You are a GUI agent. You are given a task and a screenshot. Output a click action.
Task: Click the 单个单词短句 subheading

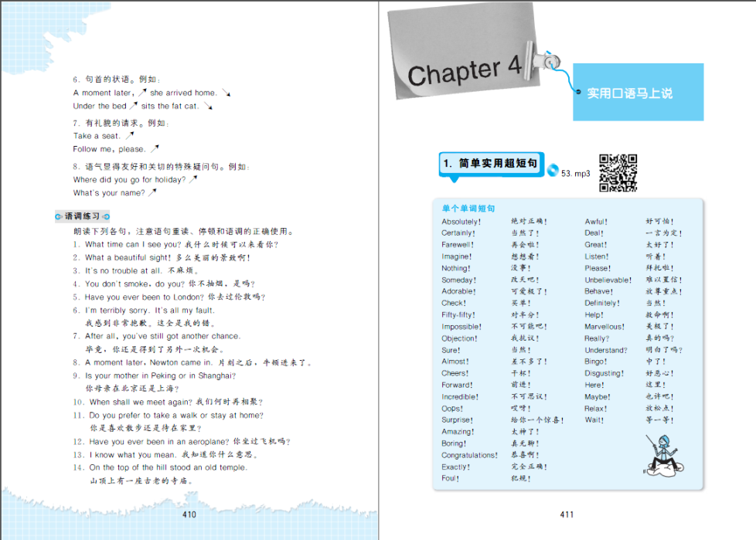click(468, 209)
